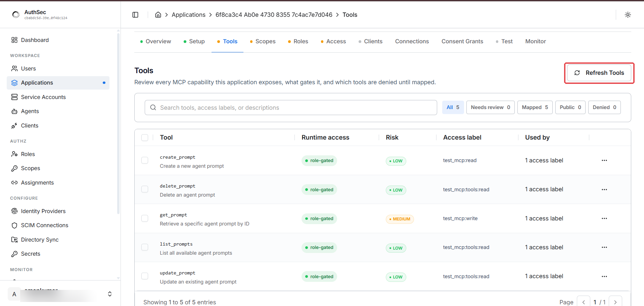Viewport: 644px width, 306px height.
Task: Toggle the sidebar panel icon
Action: pyautogui.click(x=135, y=15)
